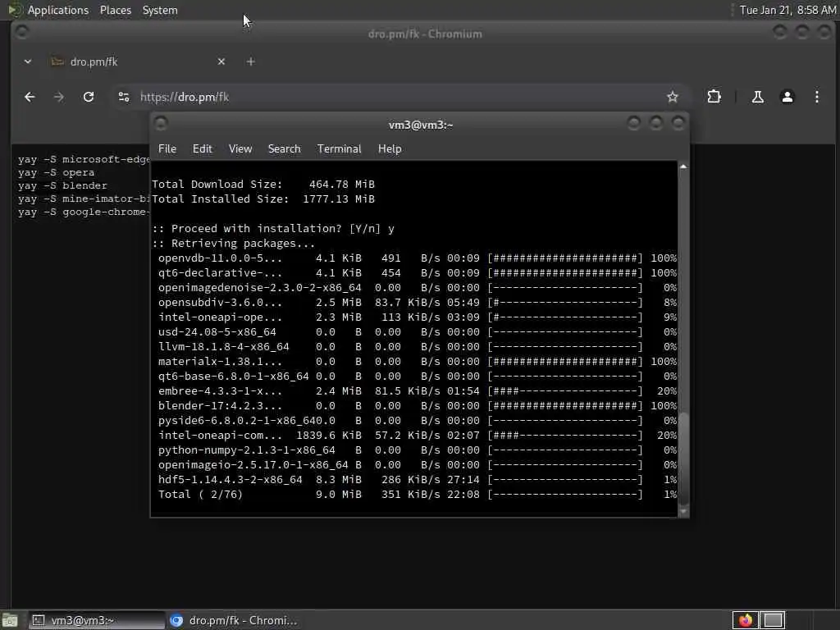
Task: Open a new Chromium tab
Action: [x=250, y=62]
